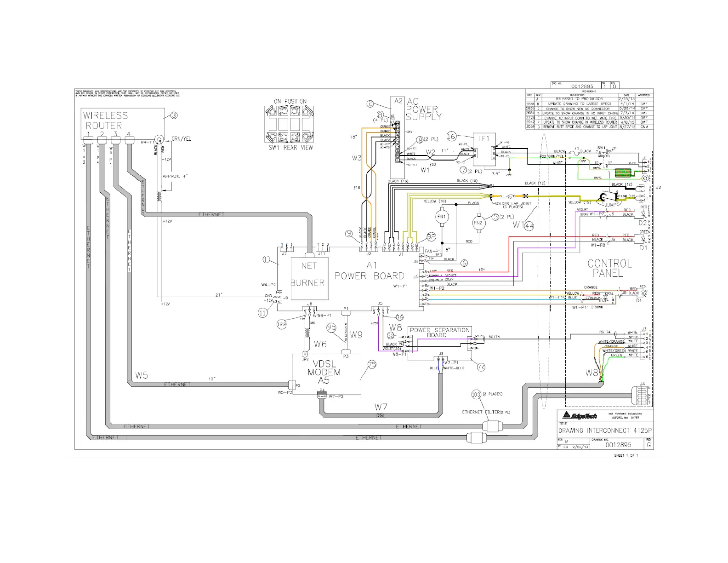
Task: Click the D4 LED designator
Action: click(639, 300)
